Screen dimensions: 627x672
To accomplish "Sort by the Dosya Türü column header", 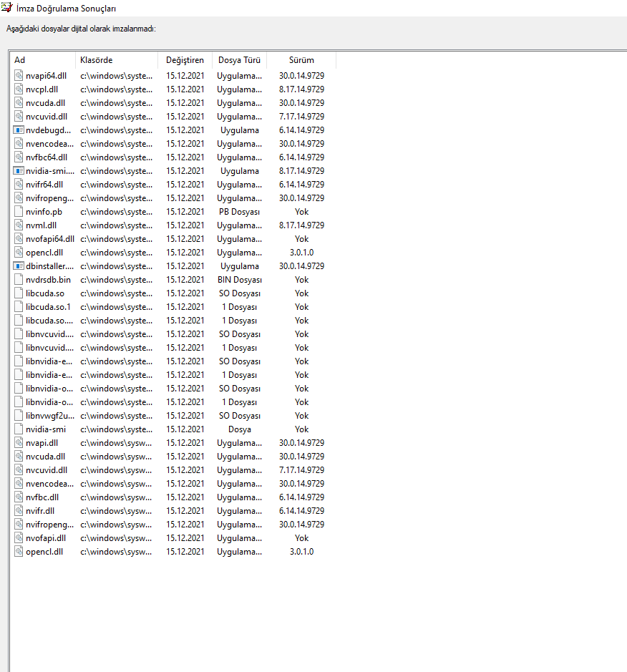I will coord(240,60).
